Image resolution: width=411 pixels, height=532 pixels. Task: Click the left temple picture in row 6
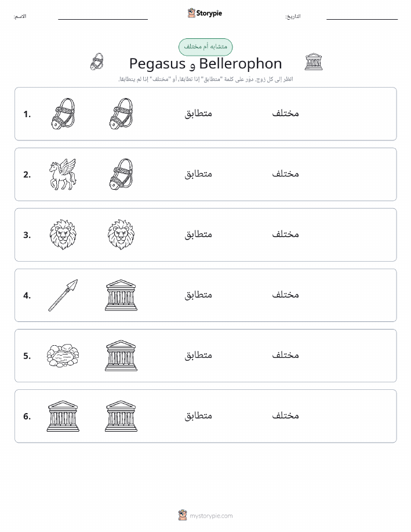tap(63, 416)
